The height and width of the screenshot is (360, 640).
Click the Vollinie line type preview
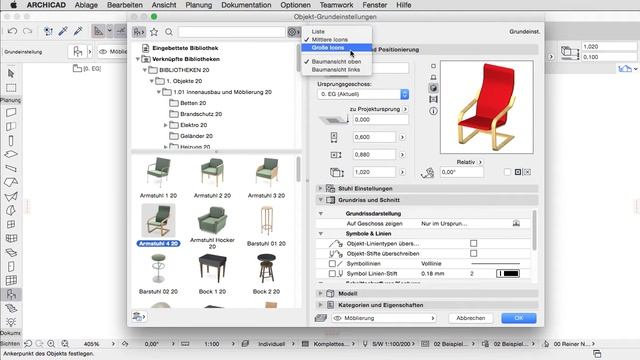(496, 264)
